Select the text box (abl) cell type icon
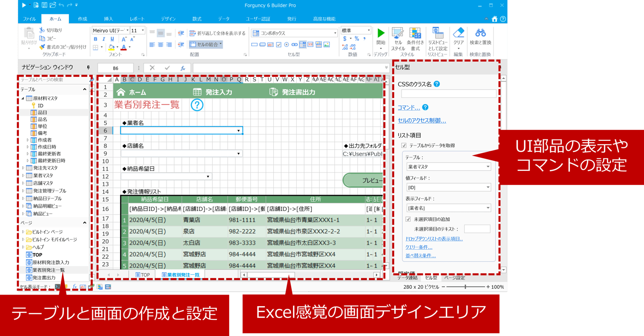This screenshot has width=644, height=336. pyautogui.click(x=270, y=45)
